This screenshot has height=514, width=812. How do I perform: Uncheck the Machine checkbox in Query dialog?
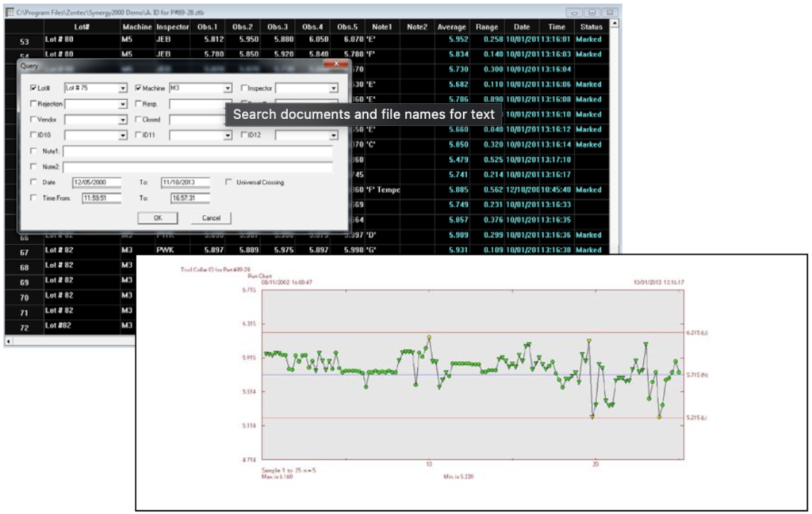(138, 88)
